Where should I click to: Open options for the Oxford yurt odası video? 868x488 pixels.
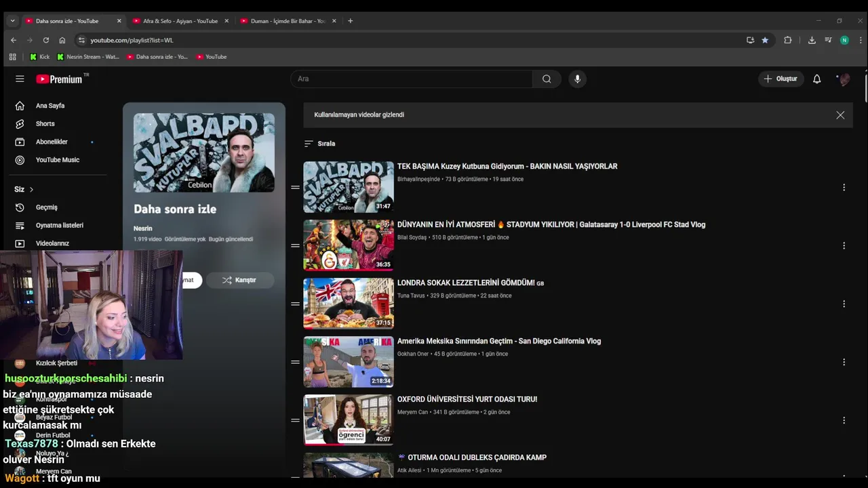(844, 420)
